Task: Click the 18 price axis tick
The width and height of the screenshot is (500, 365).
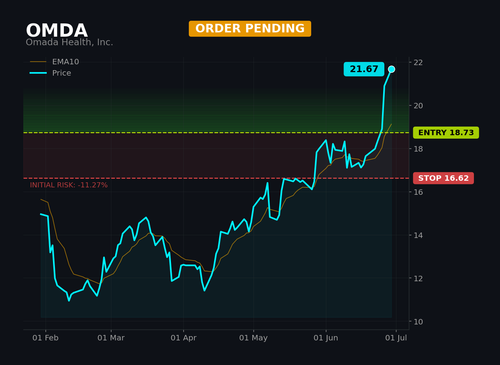Action: pos(418,149)
